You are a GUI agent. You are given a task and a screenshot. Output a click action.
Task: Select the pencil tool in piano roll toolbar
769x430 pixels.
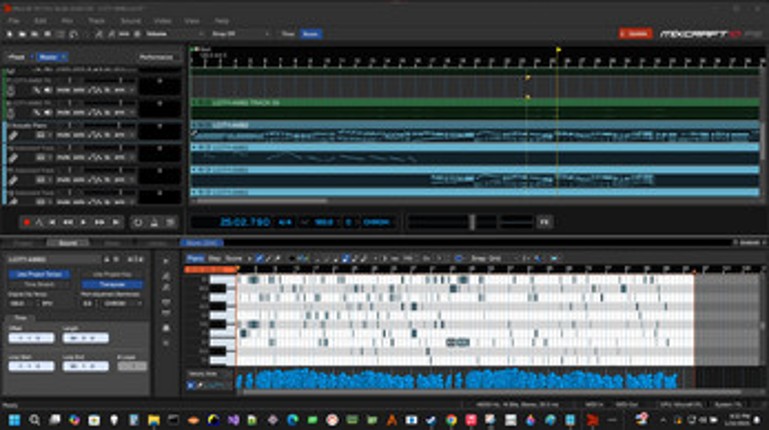[x=260, y=258]
